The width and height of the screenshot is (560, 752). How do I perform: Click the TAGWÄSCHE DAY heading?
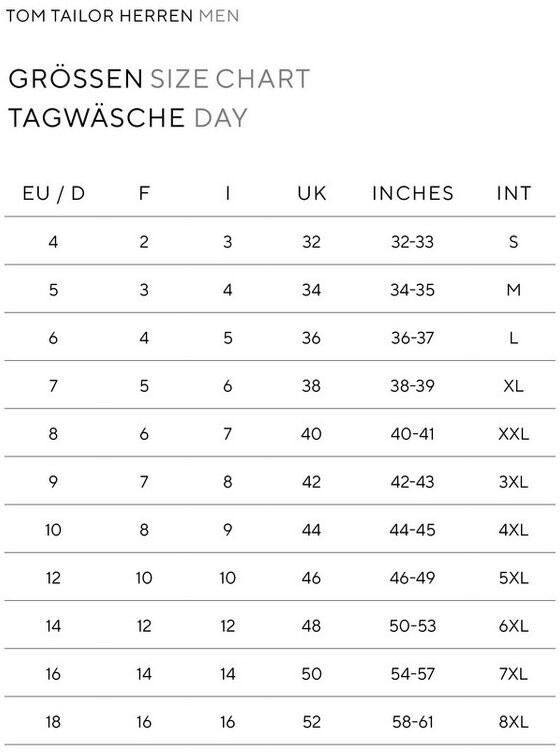[128, 118]
